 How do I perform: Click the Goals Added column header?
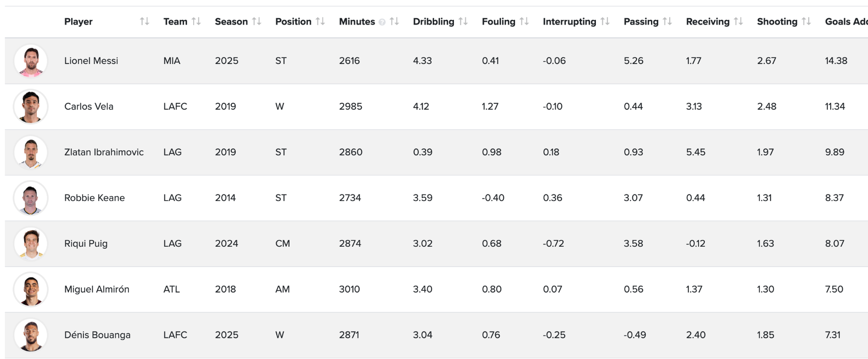coord(845,21)
